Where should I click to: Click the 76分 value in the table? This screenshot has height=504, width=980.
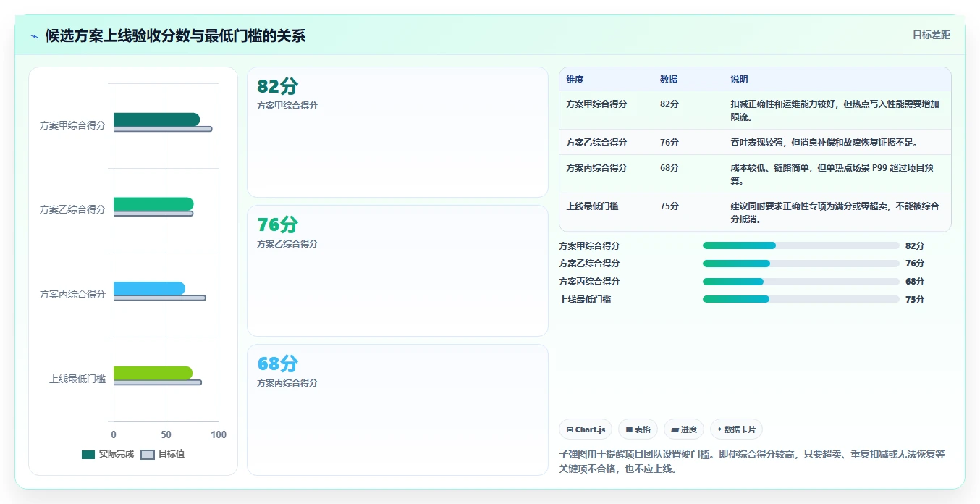(x=669, y=143)
